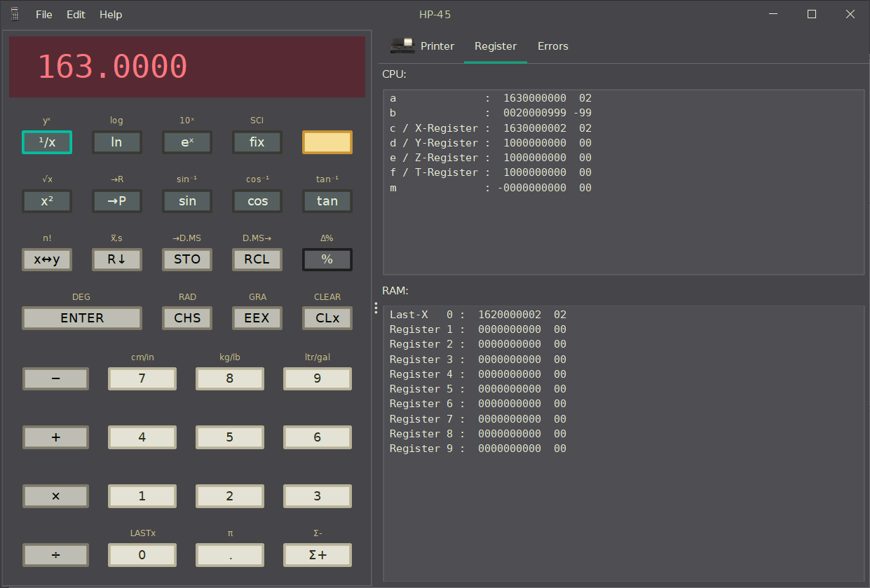Click the 'Last-X 0' RAM row
This screenshot has height=588, width=870.
click(x=478, y=315)
